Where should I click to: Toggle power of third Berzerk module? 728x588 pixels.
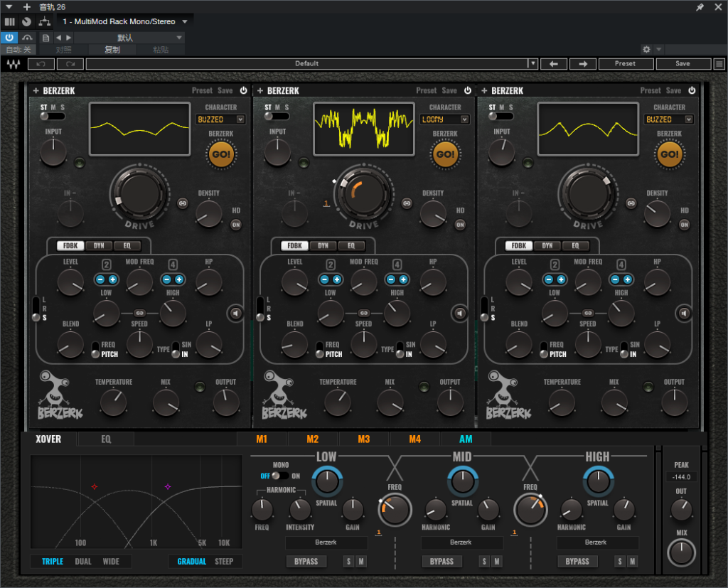[x=692, y=90]
